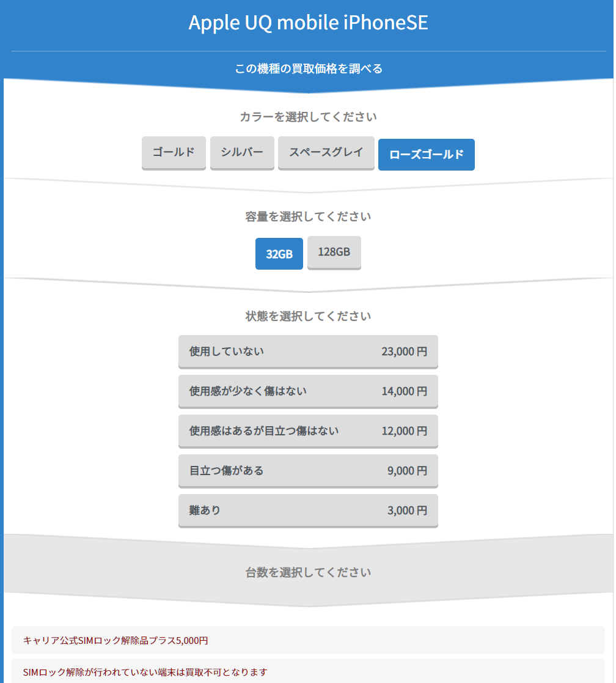
Task: Click the Apple UQ mobile iPhoneSE title
Action: click(x=308, y=23)
